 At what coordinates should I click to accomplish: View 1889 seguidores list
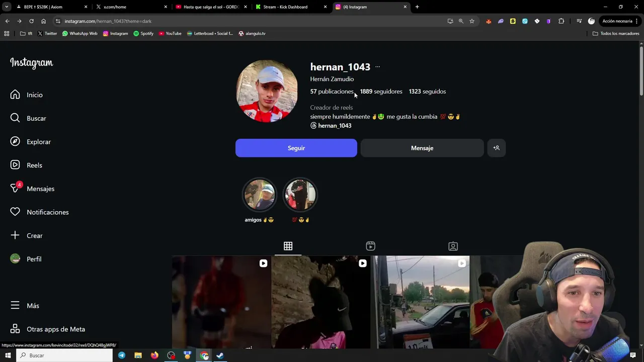click(x=381, y=92)
